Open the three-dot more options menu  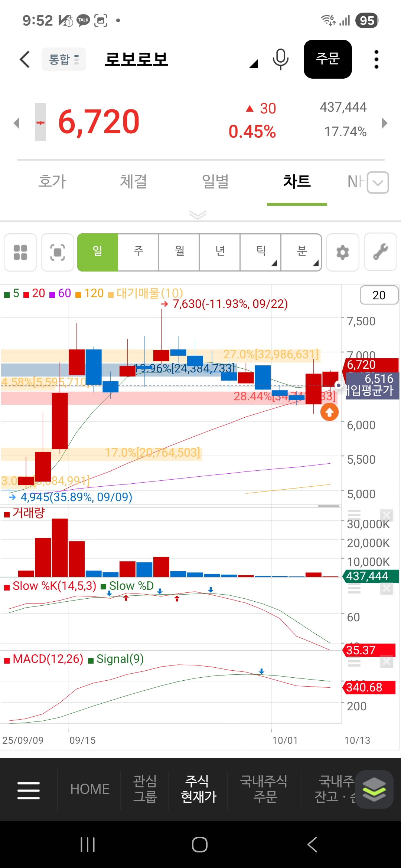376,59
